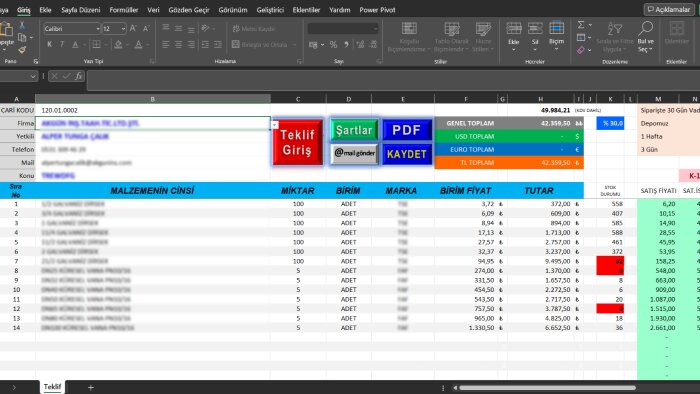This screenshot has height=394, width=700.
Task: Open the Calibri font name dropdown
Action: (x=98, y=29)
